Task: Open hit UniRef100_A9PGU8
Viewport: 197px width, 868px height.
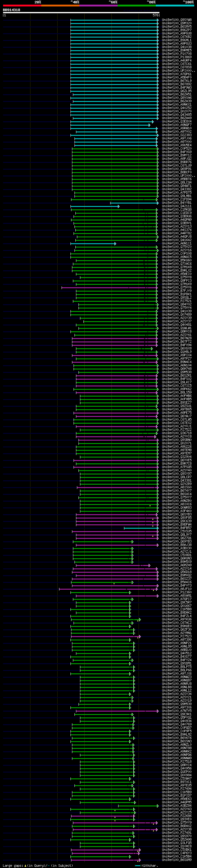Action: tap(177, 33)
